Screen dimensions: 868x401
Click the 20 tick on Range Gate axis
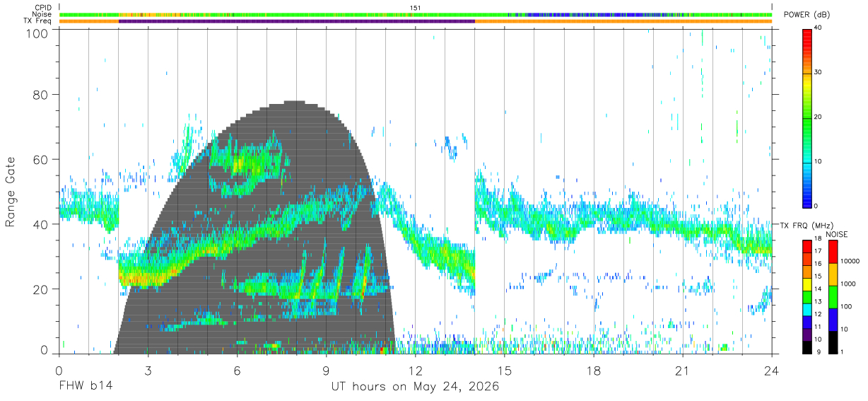[42, 290]
